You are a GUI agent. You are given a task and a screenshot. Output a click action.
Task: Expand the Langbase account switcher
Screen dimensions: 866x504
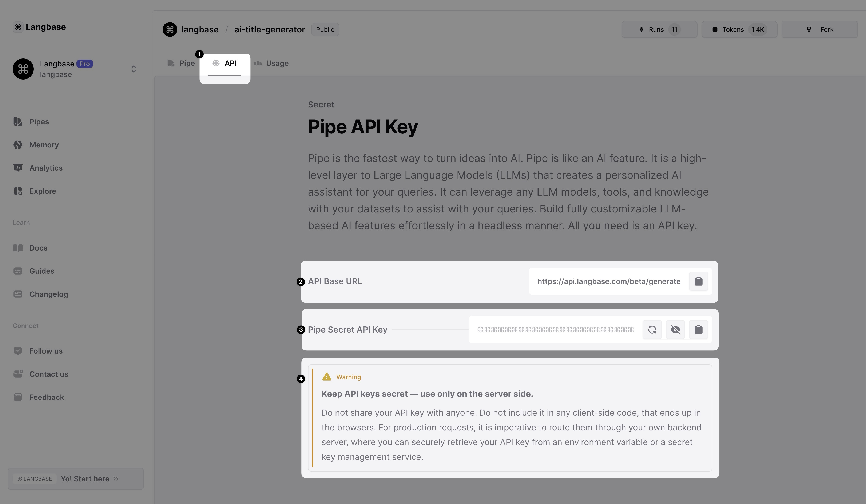pyautogui.click(x=134, y=69)
